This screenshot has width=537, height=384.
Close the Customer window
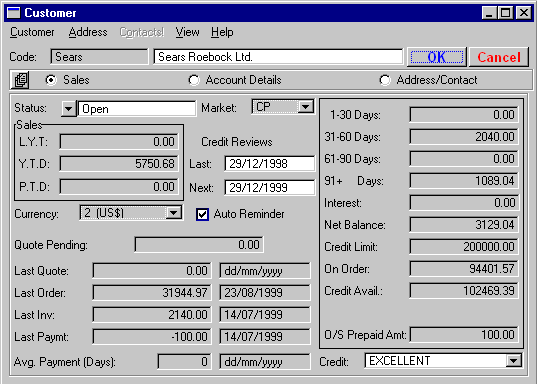[x=524, y=13]
